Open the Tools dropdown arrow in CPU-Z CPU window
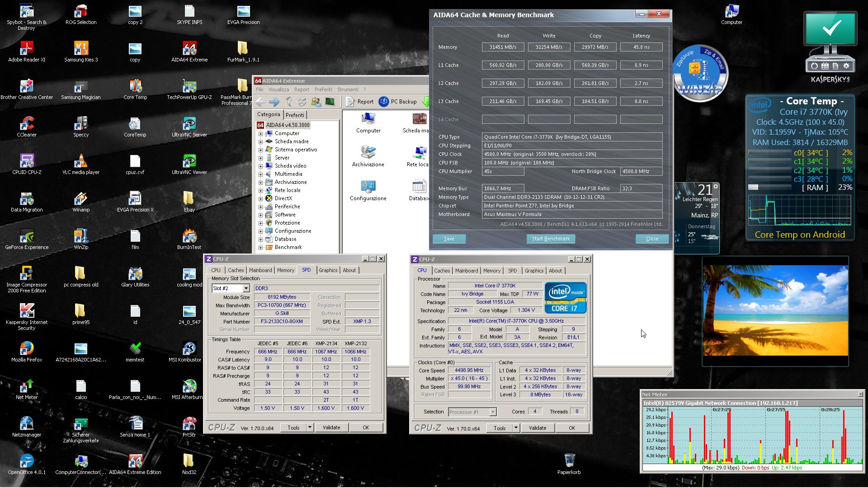Screen dimensions: 868x488 (x=516, y=428)
